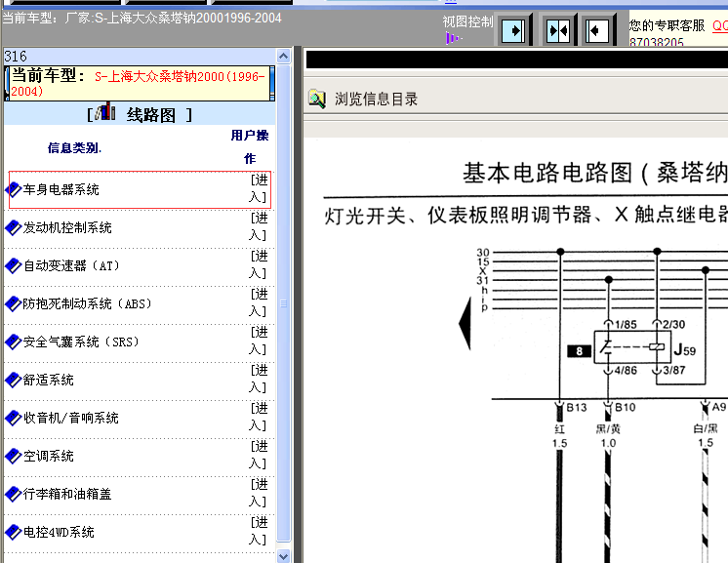Click blue book icon for 安全气囊系统（SRS）
728x563 pixels.
tap(13, 342)
